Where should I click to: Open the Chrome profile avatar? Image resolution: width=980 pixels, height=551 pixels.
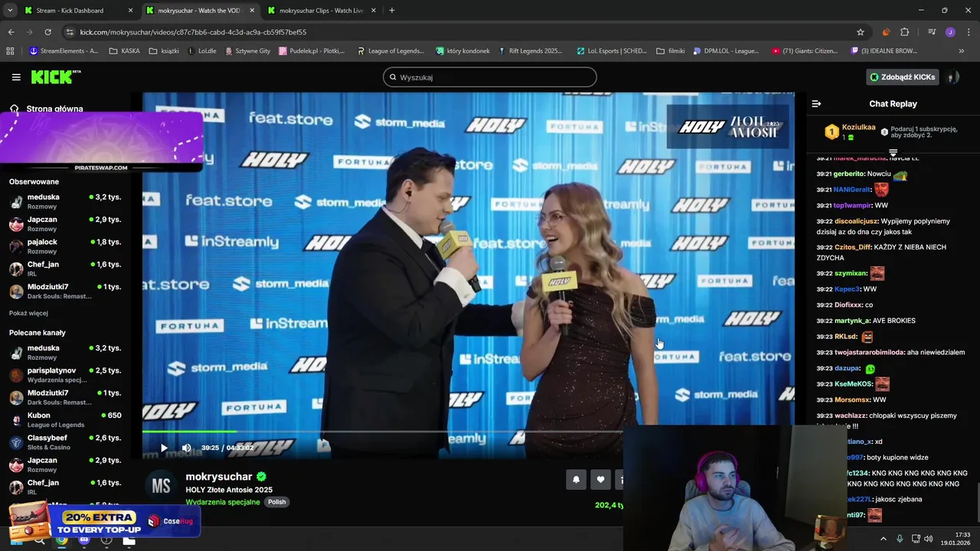[x=950, y=32]
